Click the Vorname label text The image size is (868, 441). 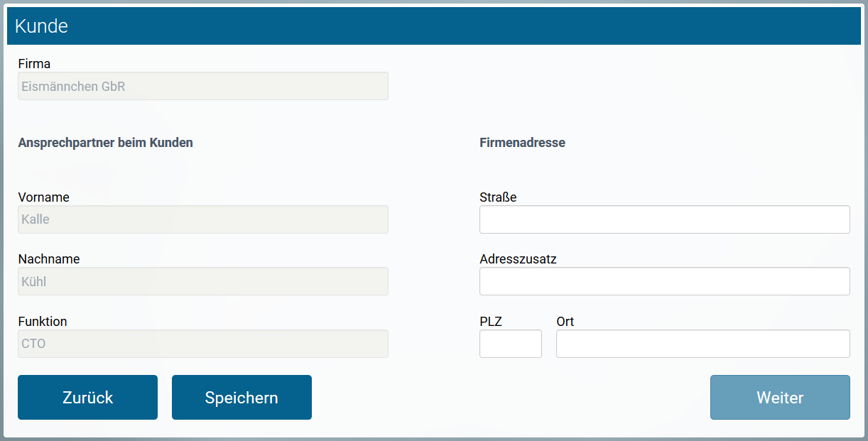tap(43, 197)
